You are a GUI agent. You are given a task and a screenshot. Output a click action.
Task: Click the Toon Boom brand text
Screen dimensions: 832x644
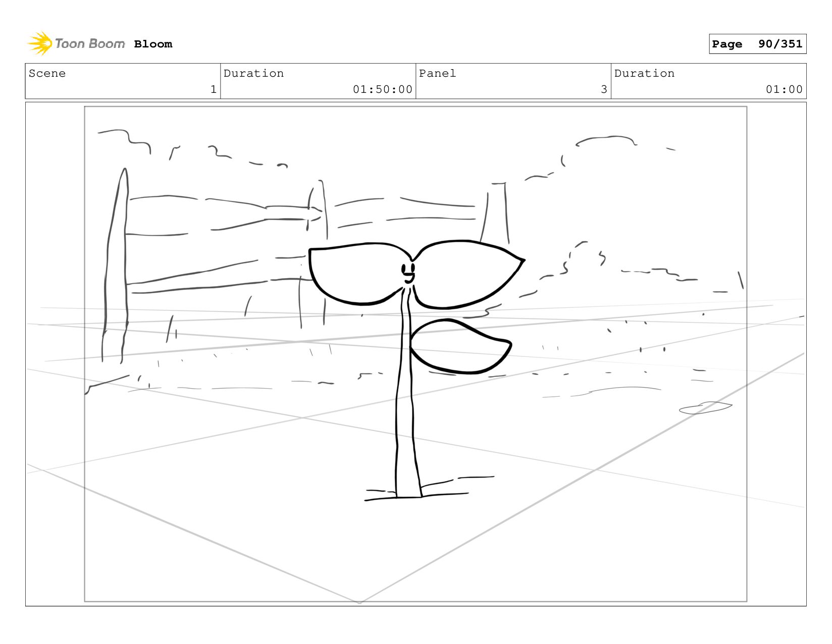89,43
